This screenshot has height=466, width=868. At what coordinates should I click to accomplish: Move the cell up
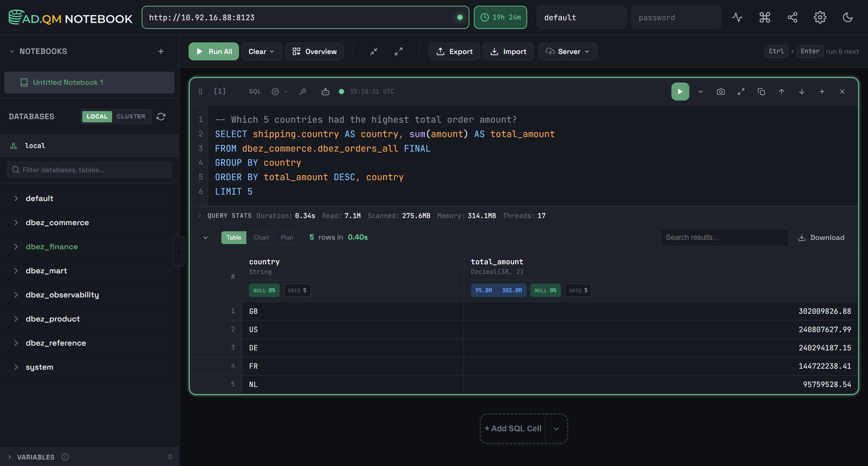click(781, 91)
